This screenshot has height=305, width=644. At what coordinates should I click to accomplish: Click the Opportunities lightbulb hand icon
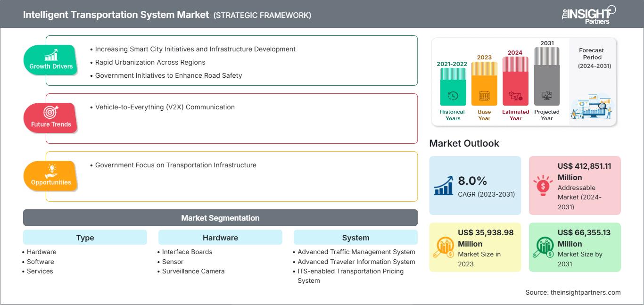coord(51,170)
